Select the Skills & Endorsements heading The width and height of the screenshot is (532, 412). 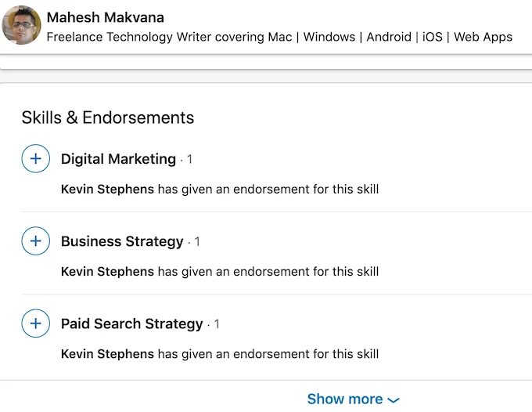click(x=108, y=117)
